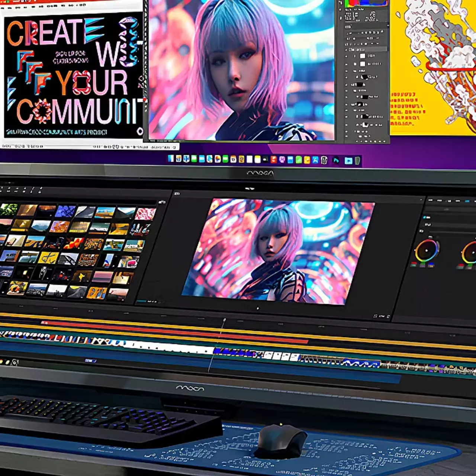Click the fx layer styles button in Layers panel
Viewport: 476px width, 476px height.
tap(361, 141)
